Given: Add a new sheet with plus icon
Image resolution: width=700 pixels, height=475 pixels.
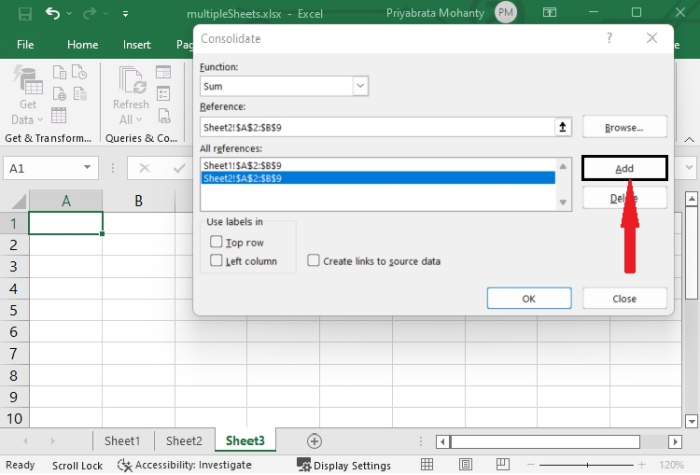Looking at the screenshot, I should [314, 441].
